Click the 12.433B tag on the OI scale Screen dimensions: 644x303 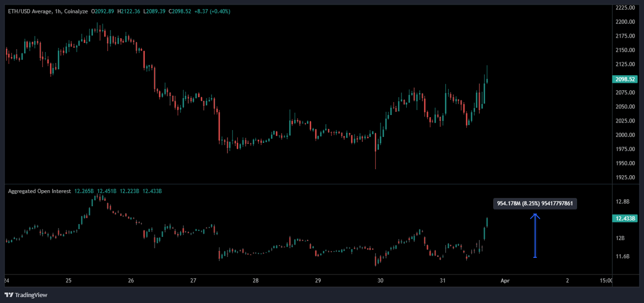pyautogui.click(x=625, y=219)
